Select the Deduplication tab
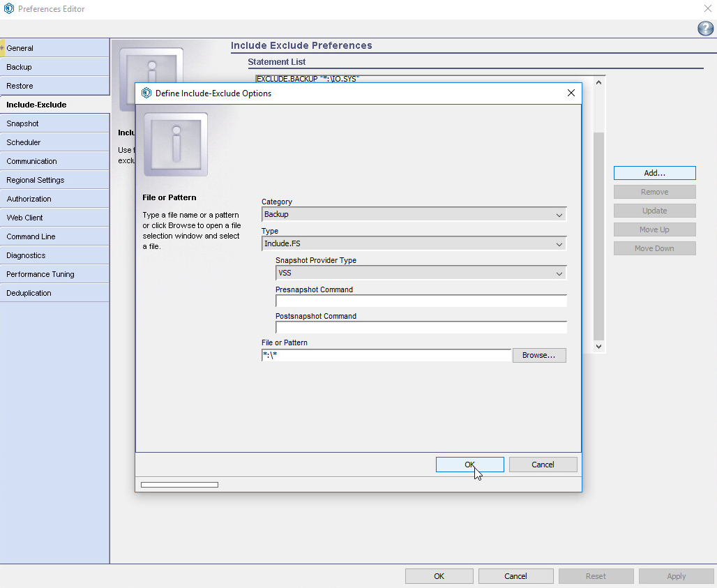Viewport: 717px width, 588px height. pyautogui.click(x=54, y=293)
